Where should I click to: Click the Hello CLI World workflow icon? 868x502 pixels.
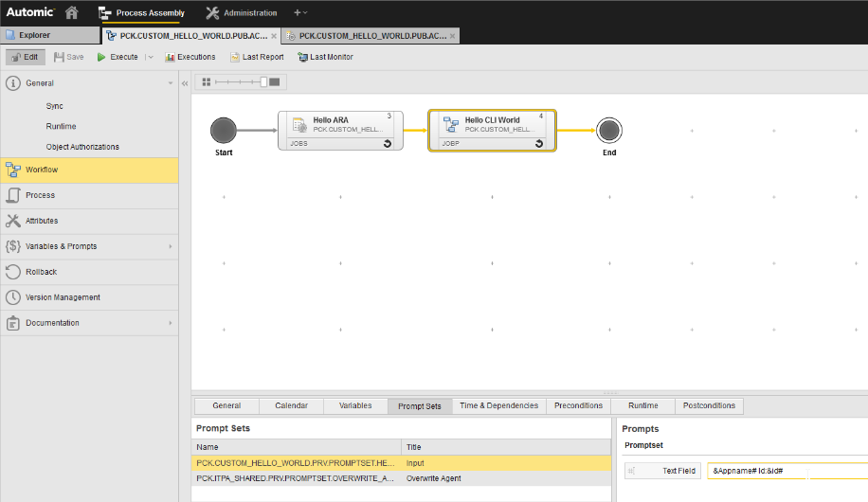451,124
